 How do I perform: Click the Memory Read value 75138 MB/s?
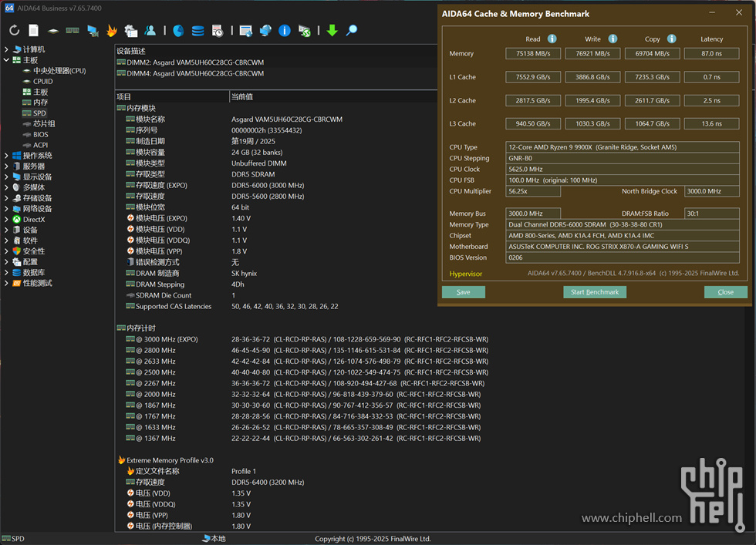(533, 53)
